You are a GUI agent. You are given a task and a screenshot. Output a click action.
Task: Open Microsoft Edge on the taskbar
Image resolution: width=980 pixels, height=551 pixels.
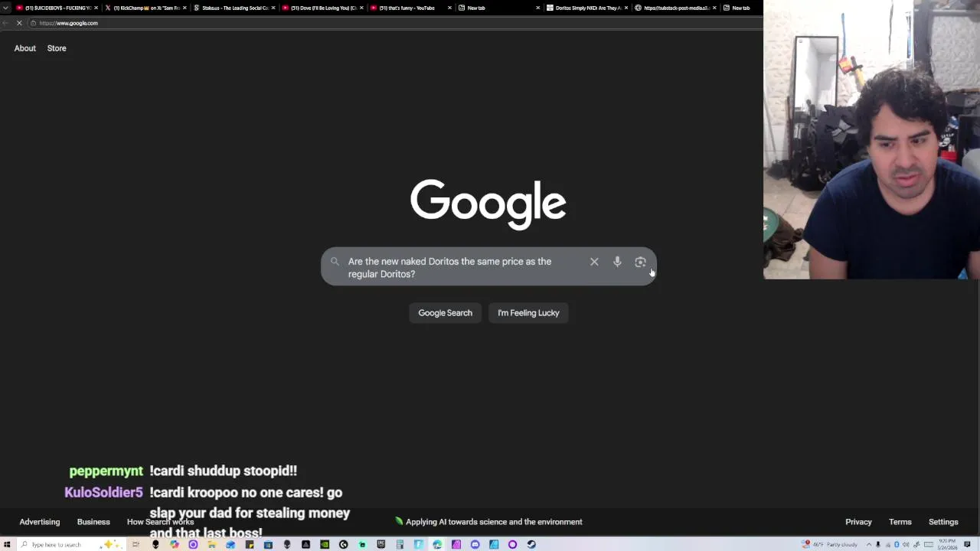coord(437,544)
